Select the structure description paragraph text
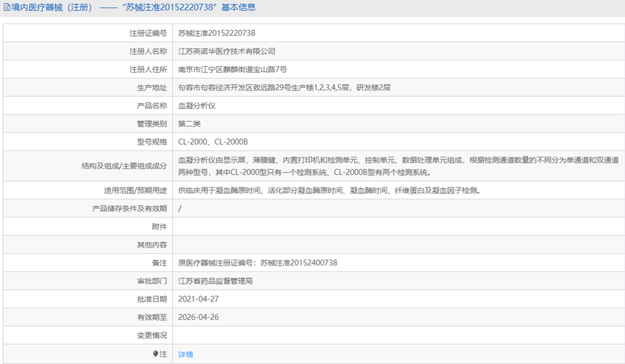Image resolution: width=625 pixels, height=364 pixels. pos(399,166)
